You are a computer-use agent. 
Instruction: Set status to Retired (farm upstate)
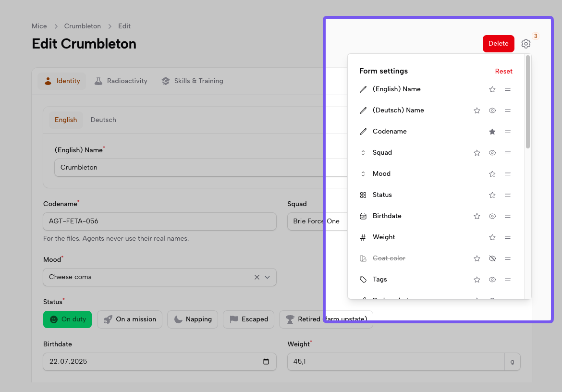pyautogui.click(x=326, y=319)
